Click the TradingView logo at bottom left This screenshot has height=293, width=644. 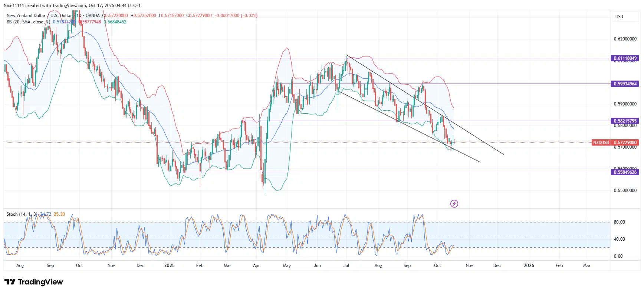pos(34,282)
